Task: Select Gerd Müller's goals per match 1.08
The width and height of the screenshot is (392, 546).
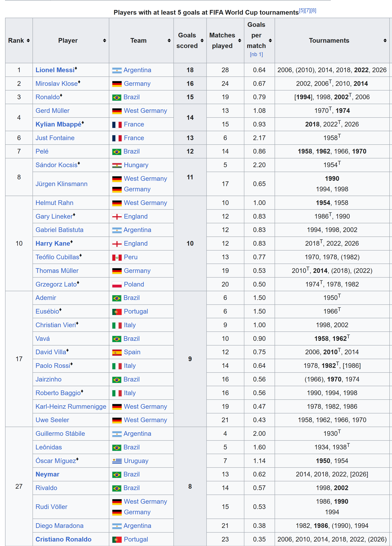Action: [x=259, y=111]
